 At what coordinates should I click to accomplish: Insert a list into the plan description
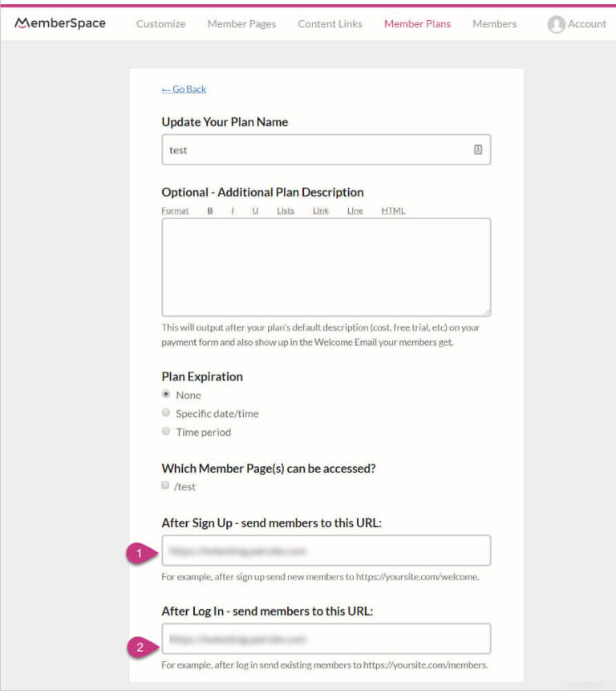point(286,210)
